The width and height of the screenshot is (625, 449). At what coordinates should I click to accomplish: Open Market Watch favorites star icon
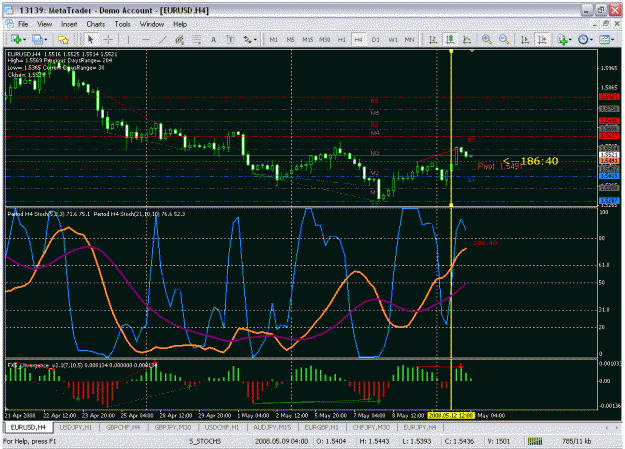(63, 39)
